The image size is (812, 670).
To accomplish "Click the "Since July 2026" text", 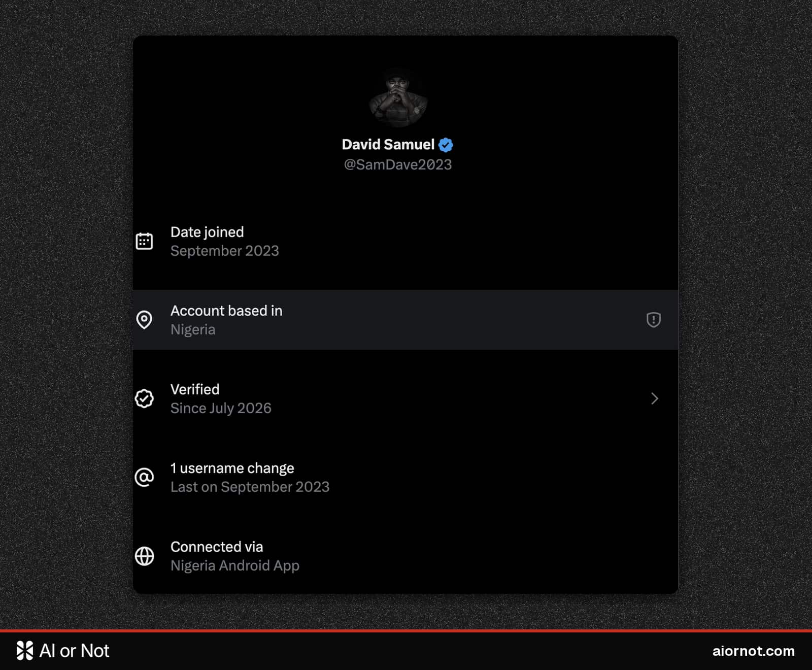I will [221, 408].
